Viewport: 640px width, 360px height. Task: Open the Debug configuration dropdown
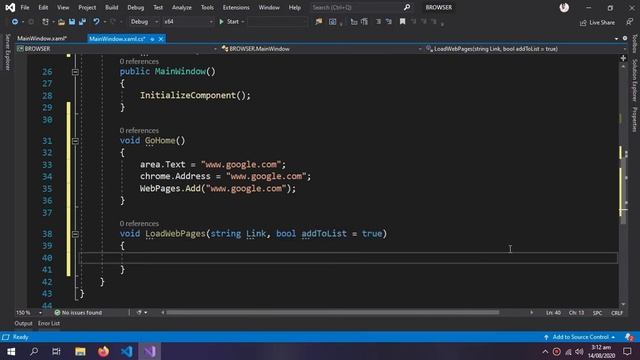coord(144,22)
